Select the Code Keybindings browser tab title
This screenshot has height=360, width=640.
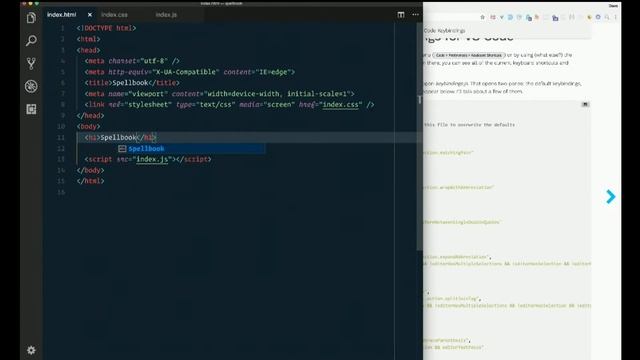tap(444, 31)
